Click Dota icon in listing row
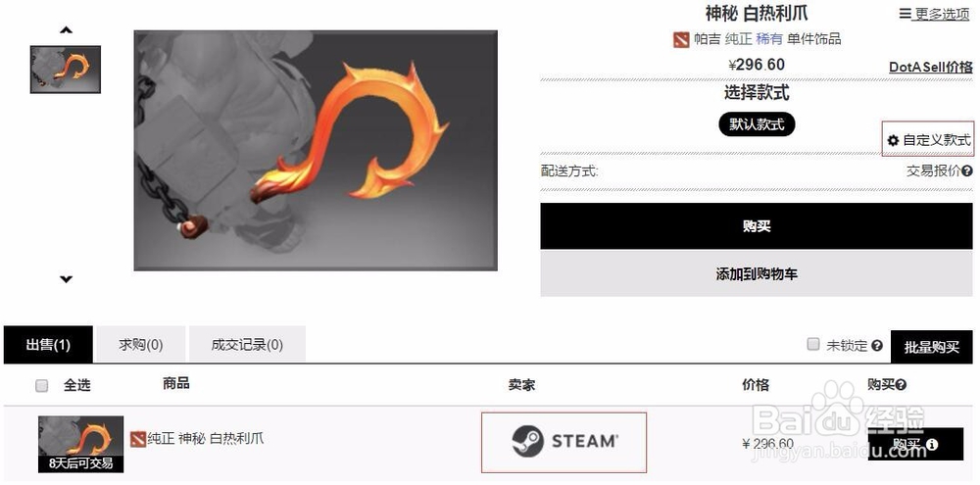 pyautogui.click(x=138, y=439)
